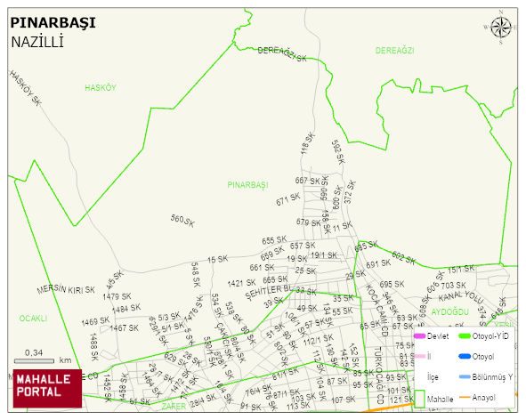Click the DEREAĞZI SK street label
The image size is (526, 420).
[282, 54]
